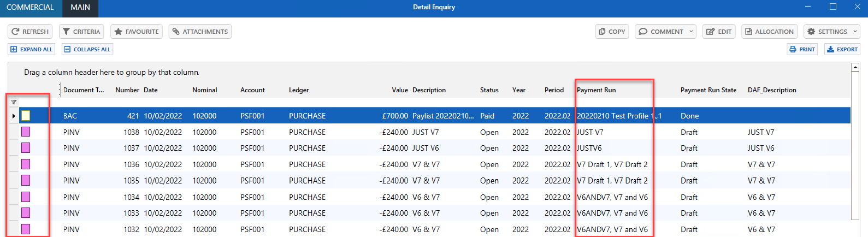The height and width of the screenshot is (237, 868).
Task: Click the Copy icon button
Action: 612,32
